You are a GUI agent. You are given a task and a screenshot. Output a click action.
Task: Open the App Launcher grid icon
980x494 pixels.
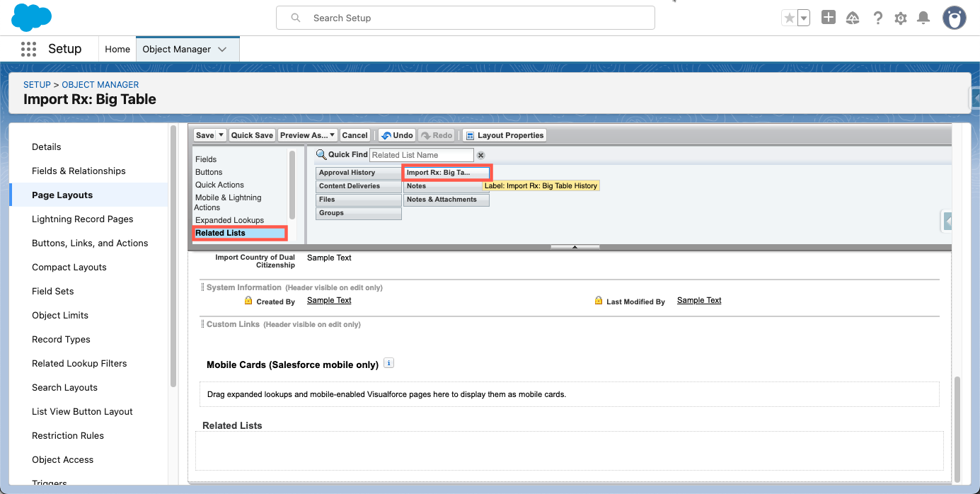click(28, 49)
